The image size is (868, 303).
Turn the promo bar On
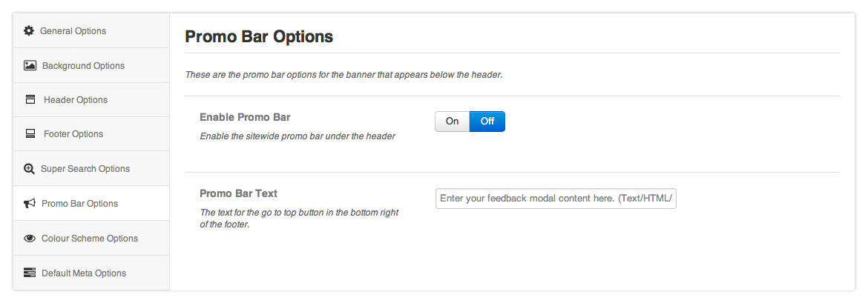[453, 121]
